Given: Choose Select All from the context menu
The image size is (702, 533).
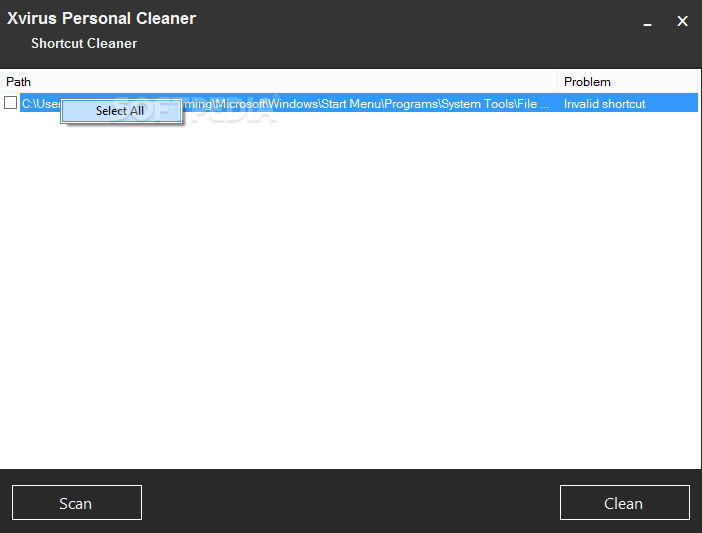Looking at the screenshot, I should [x=121, y=111].
